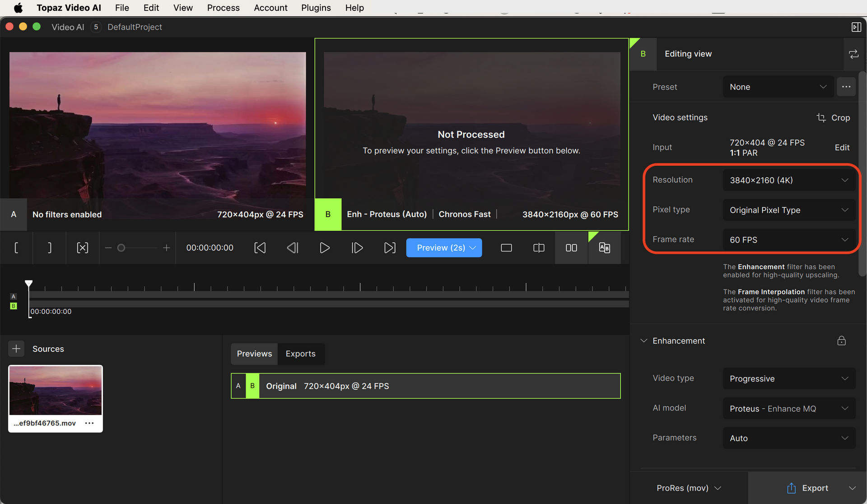Switch to side-by-side view layout

[x=571, y=247]
